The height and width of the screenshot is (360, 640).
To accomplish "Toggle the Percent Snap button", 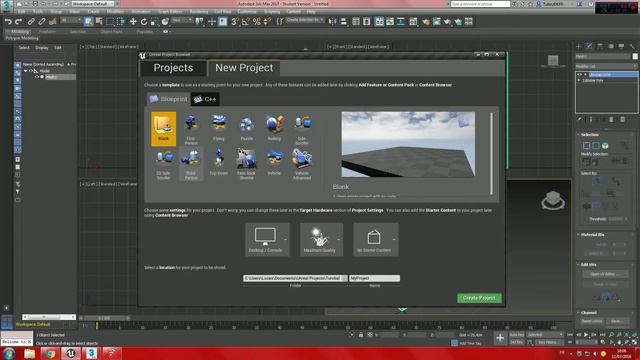I will click(x=257, y=22).
